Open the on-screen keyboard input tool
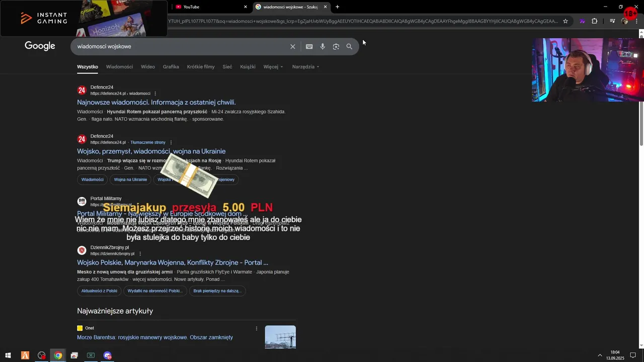This screenshot has height=362, width=644. point(309,46)
